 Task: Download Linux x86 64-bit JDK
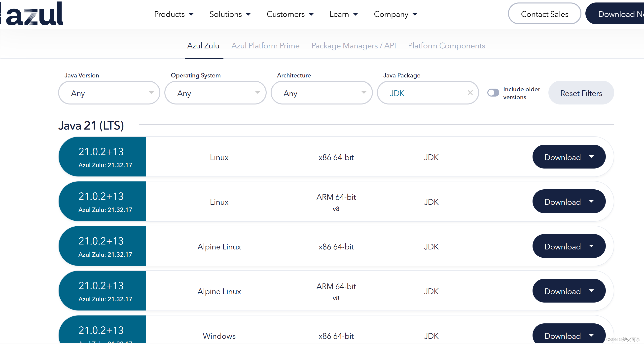tap(562, 157)
